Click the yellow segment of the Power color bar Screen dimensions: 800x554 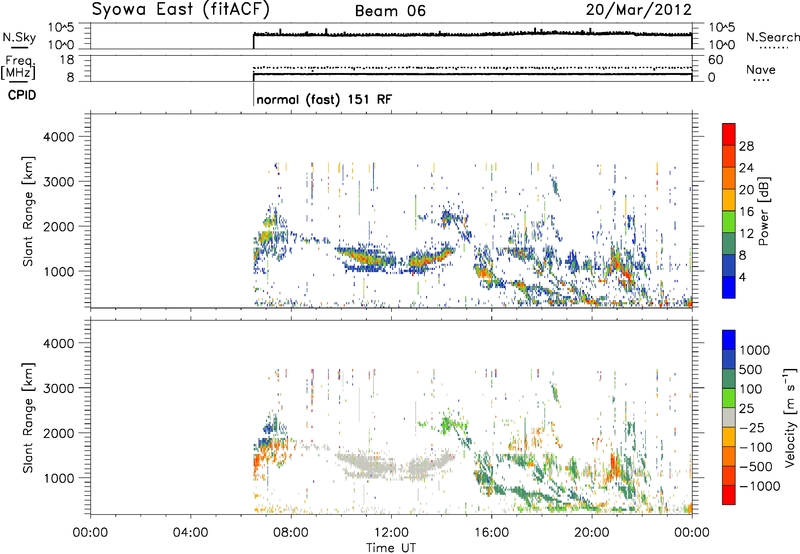[x=729, y=199]
